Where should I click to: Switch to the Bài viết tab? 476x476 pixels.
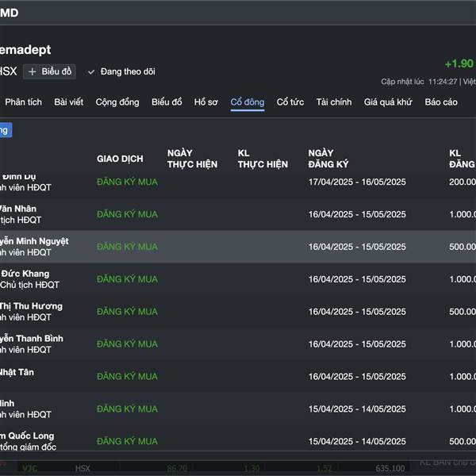(68, 102)
